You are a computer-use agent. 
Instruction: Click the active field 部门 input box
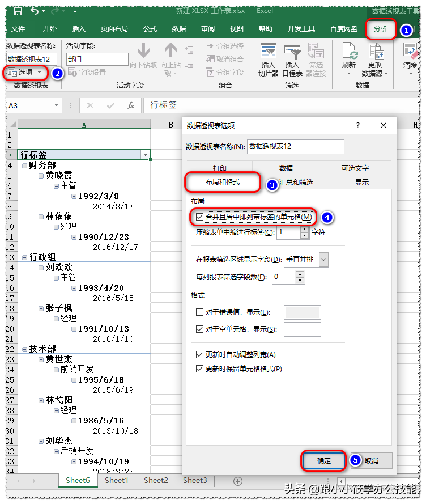(x=97, y=59)
